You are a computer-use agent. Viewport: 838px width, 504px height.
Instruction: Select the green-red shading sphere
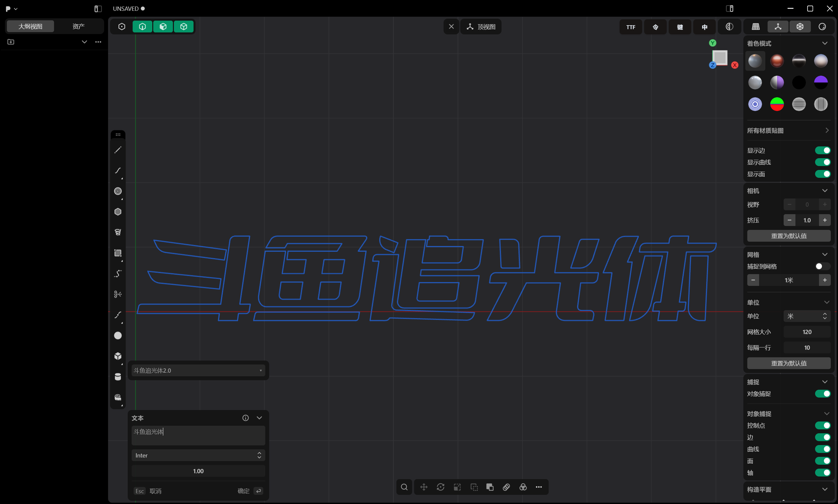pos(777,104)
